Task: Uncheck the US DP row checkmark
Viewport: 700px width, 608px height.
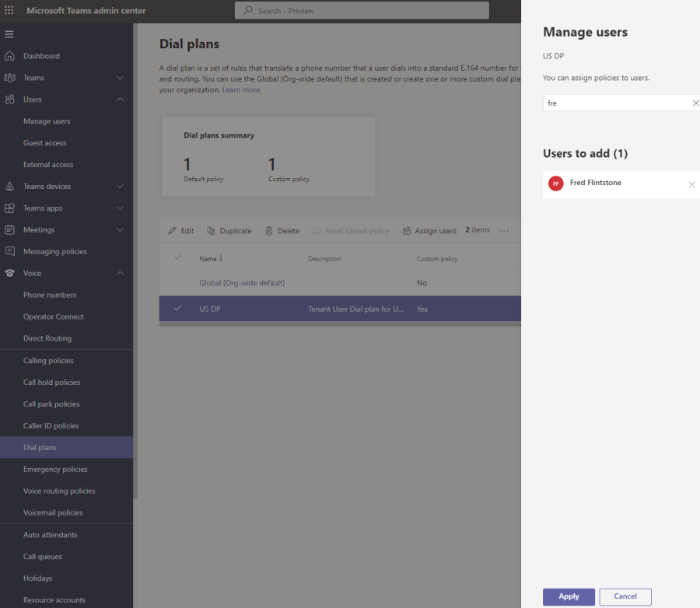Action: (177, 308)
